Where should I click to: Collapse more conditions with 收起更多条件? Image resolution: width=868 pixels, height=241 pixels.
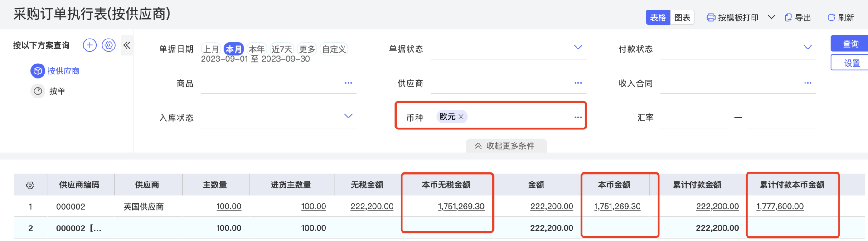coord(506,146)
